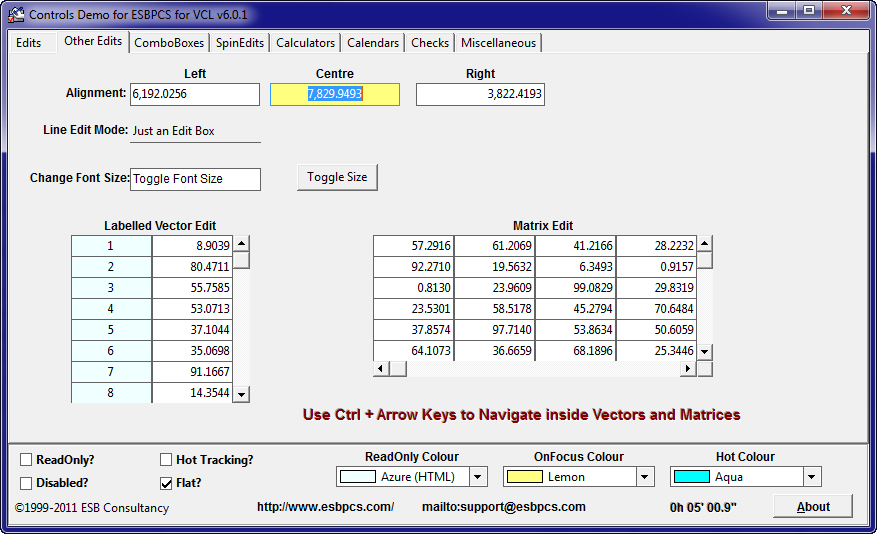
Task: Open the http://www.esbpcs.com/ link
Action: point(326,507)
